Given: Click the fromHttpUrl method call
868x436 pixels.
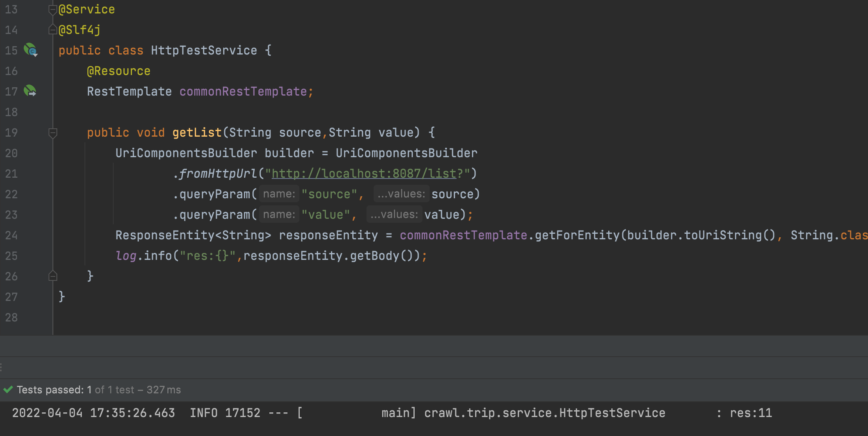Looking at the screenshot, I should coord(218,173).
